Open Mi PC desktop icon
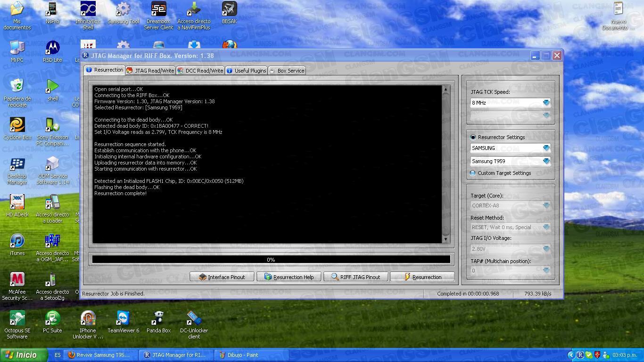The height and width of the screenshot is (362, 644). (x=17, y=51)
